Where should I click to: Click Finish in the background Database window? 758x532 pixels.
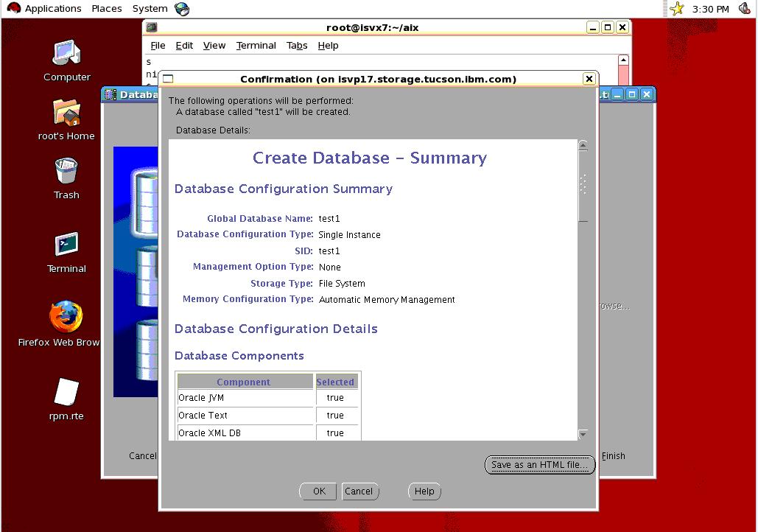[x=613, y=455]
